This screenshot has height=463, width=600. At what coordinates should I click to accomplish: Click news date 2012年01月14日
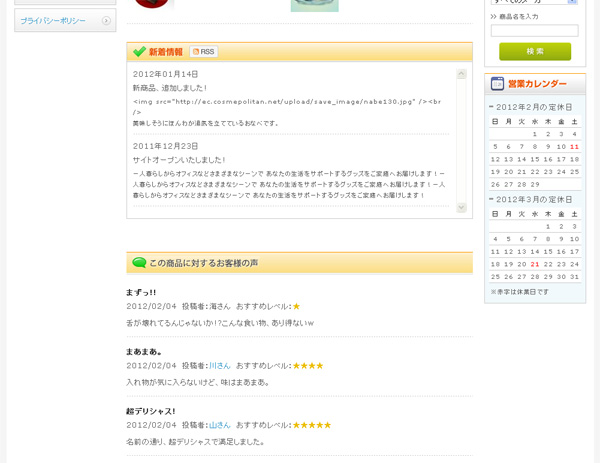(x=165, y=74)
